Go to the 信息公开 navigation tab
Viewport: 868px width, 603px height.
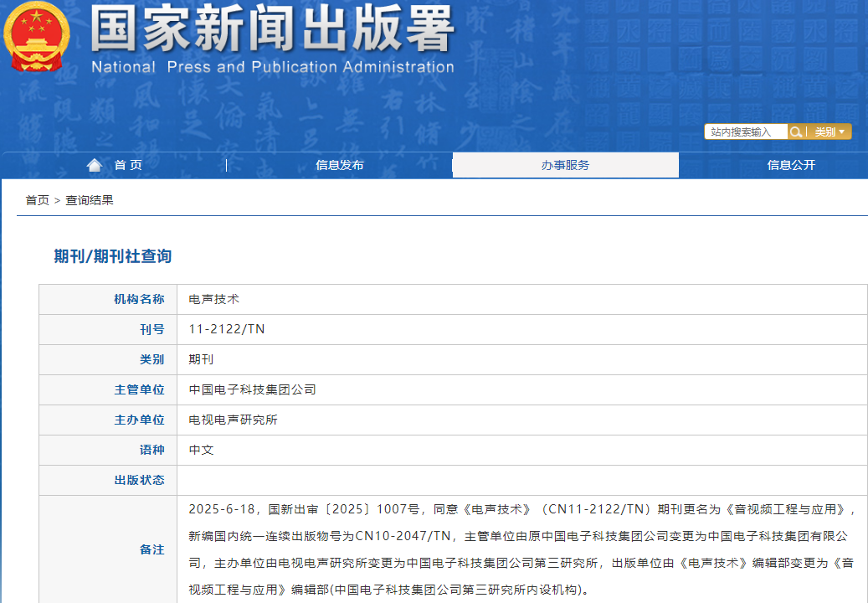click(x=791, y=165)
